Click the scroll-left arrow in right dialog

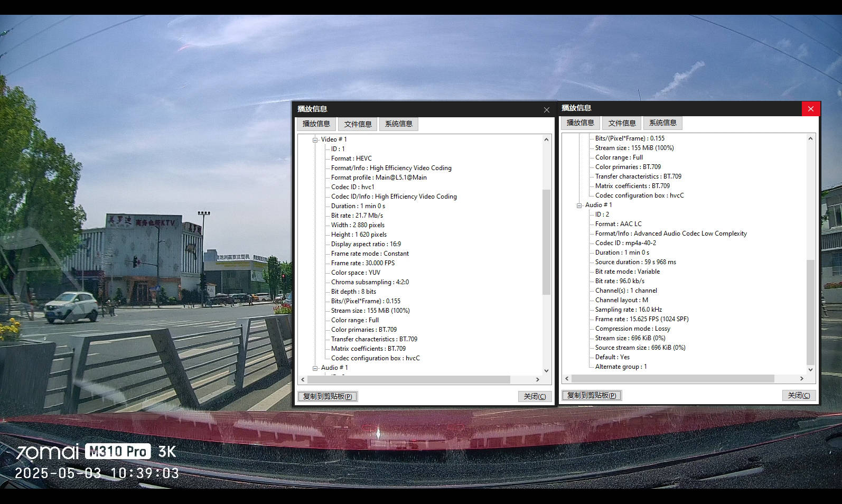pos(567,379)
